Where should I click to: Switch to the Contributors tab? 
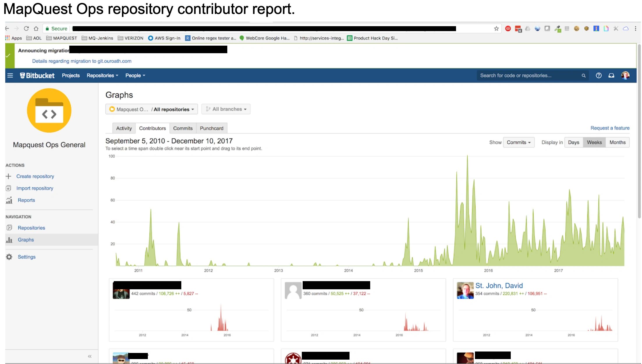point(152,128)
